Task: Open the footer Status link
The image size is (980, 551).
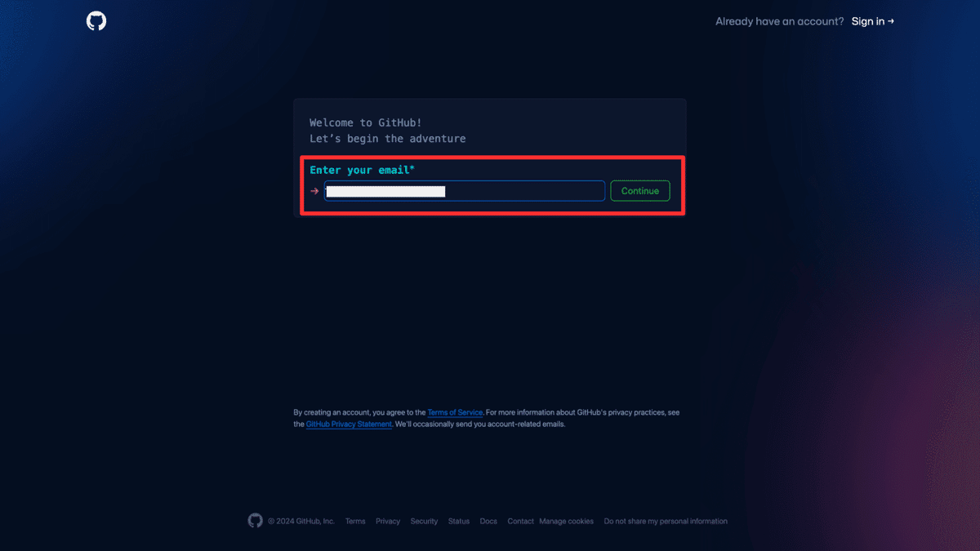Action: (459, 522)
